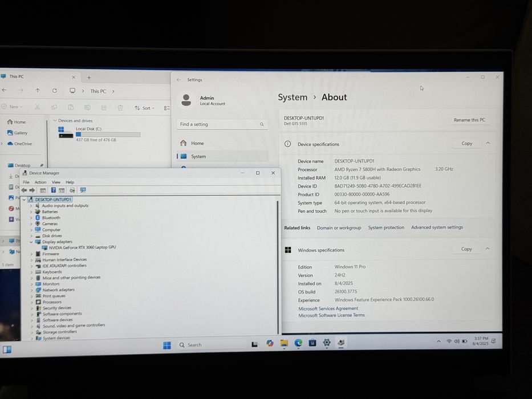Open Task View icon on taskbar
Viewport: 532px width, 399px height.
click(x=254, y=344)
